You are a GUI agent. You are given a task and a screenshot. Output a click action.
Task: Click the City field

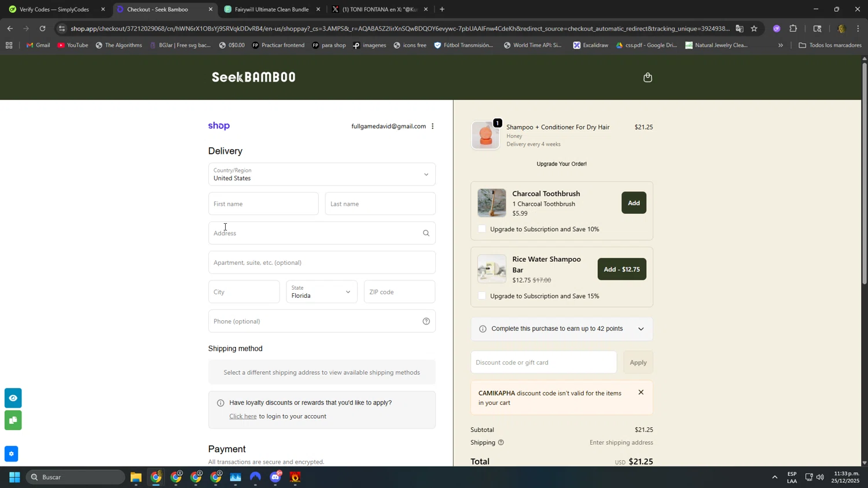pyautogui.click(x=244, y=292)
